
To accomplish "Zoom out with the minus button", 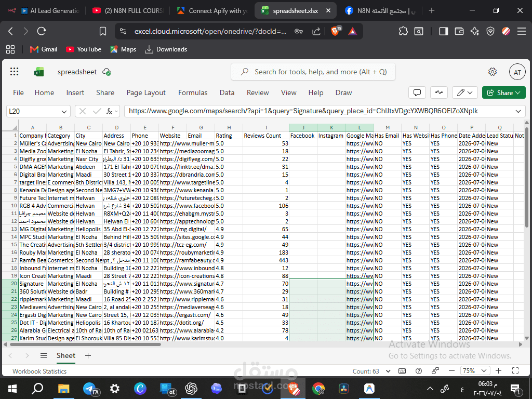I will click(x=451, y=371).
